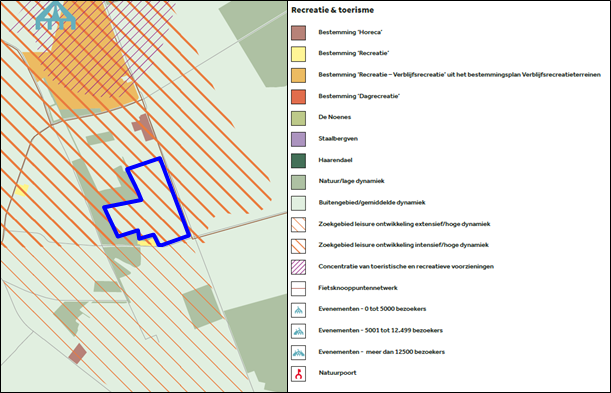Click the Zoekgebied leisure extensief hatch symbol

(x=298, y=224)
